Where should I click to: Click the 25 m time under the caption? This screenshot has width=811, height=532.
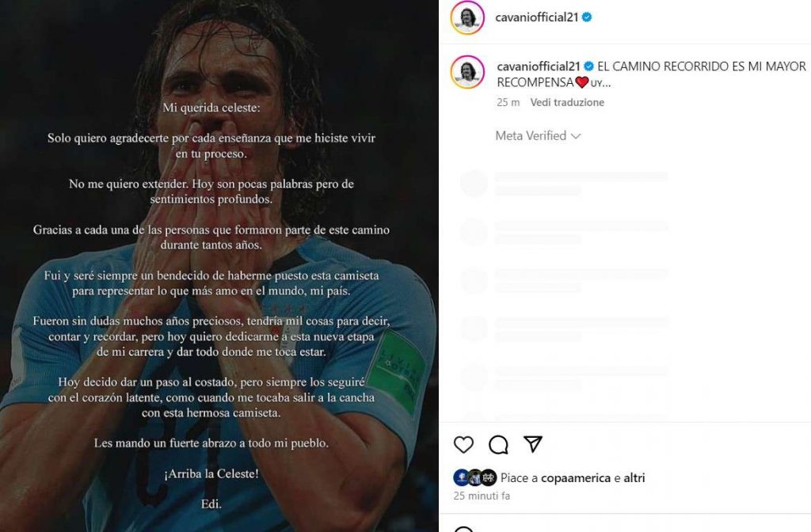[508, 102]
